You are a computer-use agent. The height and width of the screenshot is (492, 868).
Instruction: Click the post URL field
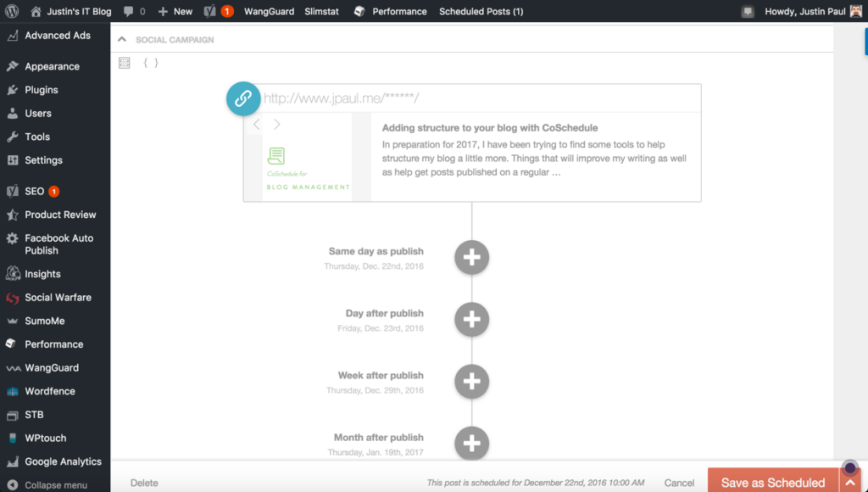[x=481, y=98]
